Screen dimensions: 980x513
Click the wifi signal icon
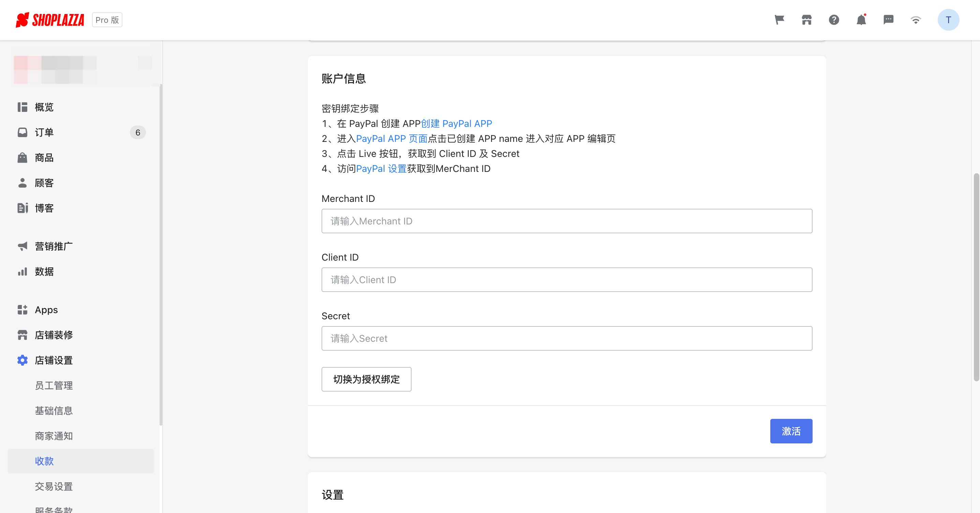click(x=916, y=20)
